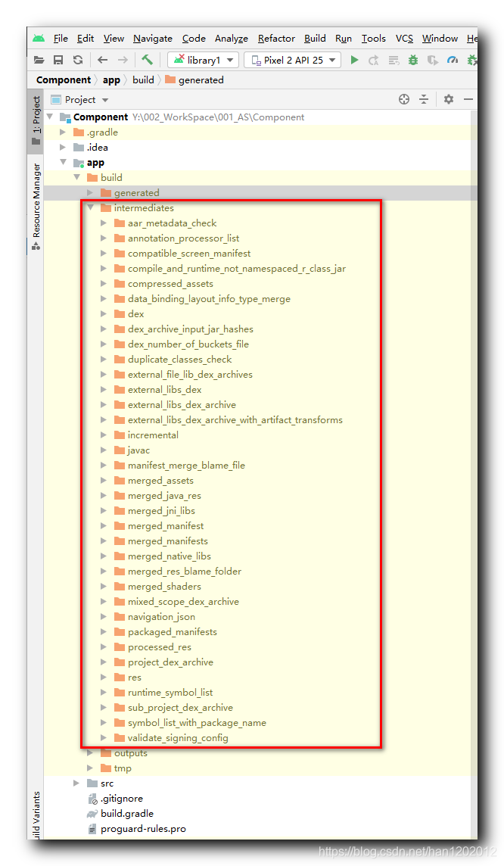Click the Save All toolbar icon
Viewport: 504px width, 866px height.
tap(58, 61)
